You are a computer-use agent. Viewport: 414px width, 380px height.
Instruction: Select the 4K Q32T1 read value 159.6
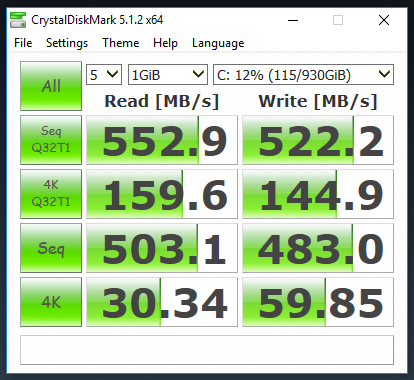(x=162, y=194)
